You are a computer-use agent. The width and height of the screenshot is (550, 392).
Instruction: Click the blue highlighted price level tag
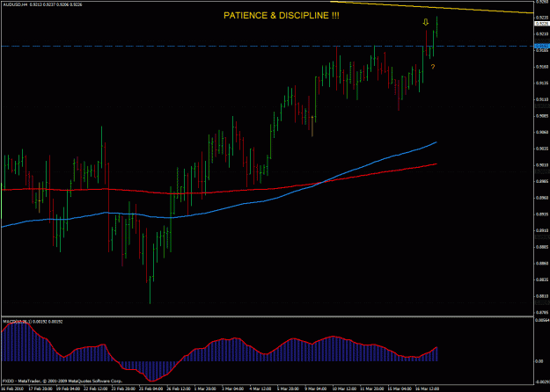point(542,46)
